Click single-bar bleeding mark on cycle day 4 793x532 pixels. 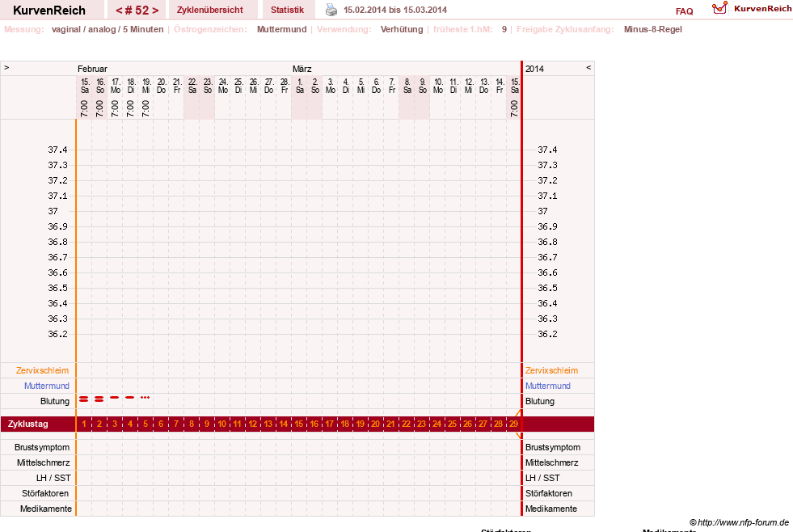130,398
